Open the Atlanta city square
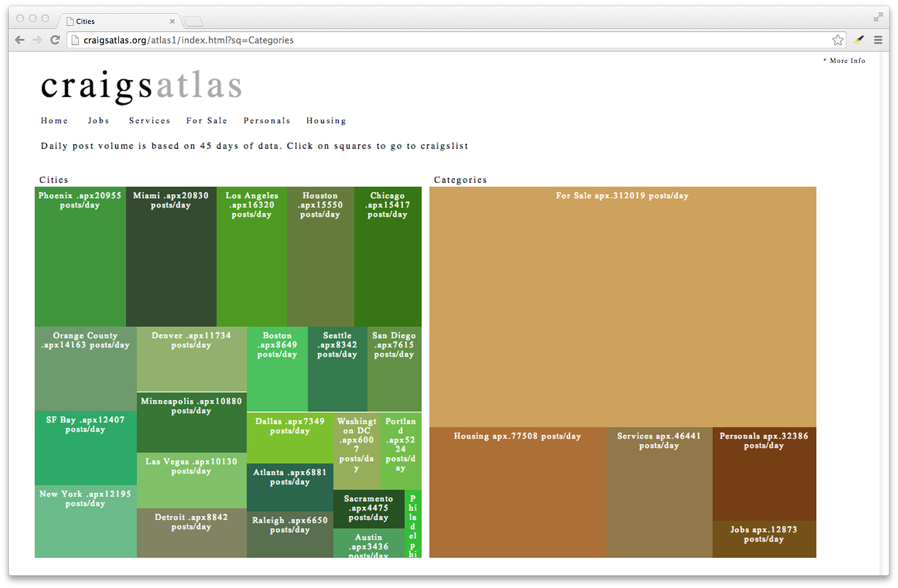 click(x=289, y=487)
